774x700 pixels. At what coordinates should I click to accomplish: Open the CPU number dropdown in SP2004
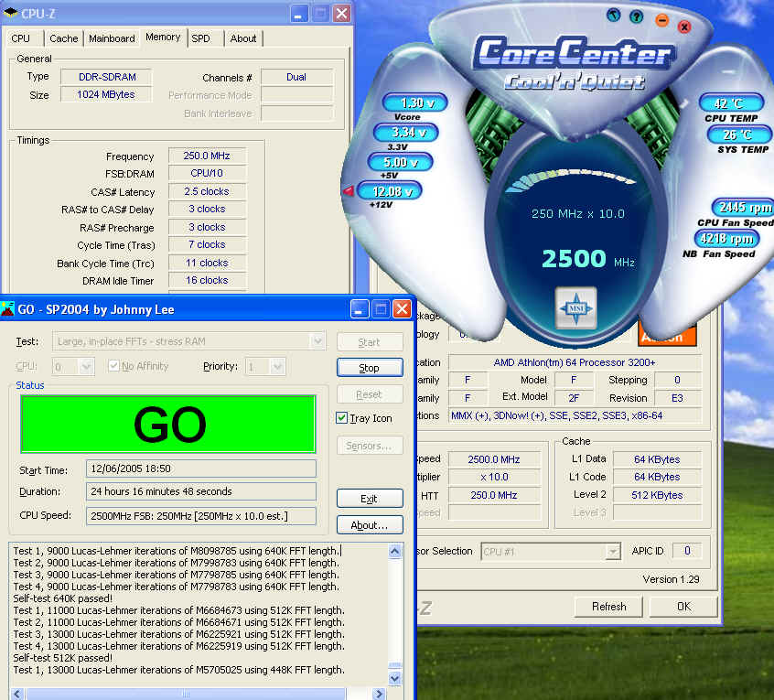coord(86,367)
